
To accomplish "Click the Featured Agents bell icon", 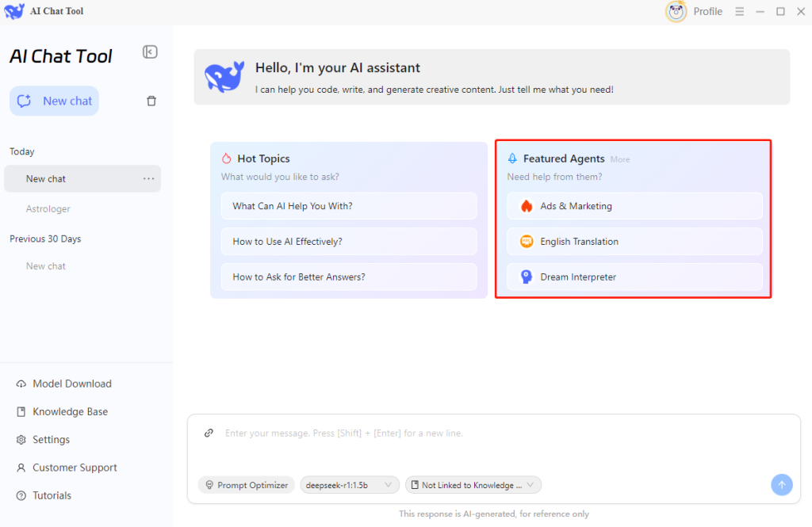I will pos(512,158).
